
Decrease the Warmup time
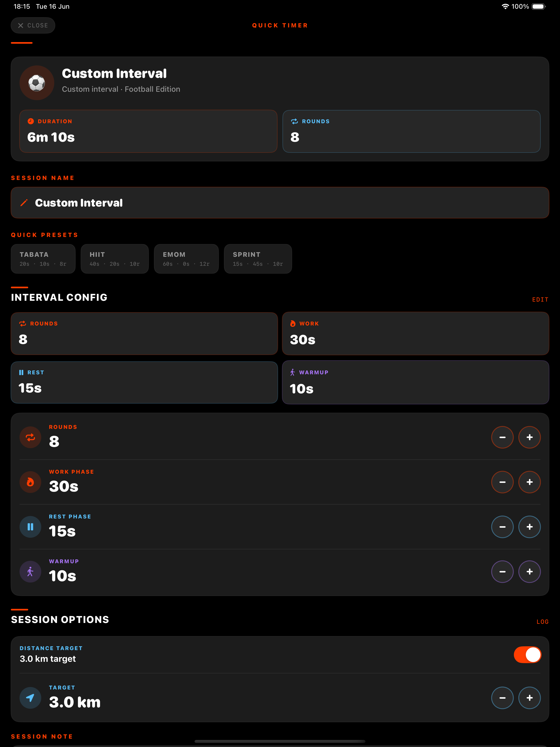pos(502,572)
